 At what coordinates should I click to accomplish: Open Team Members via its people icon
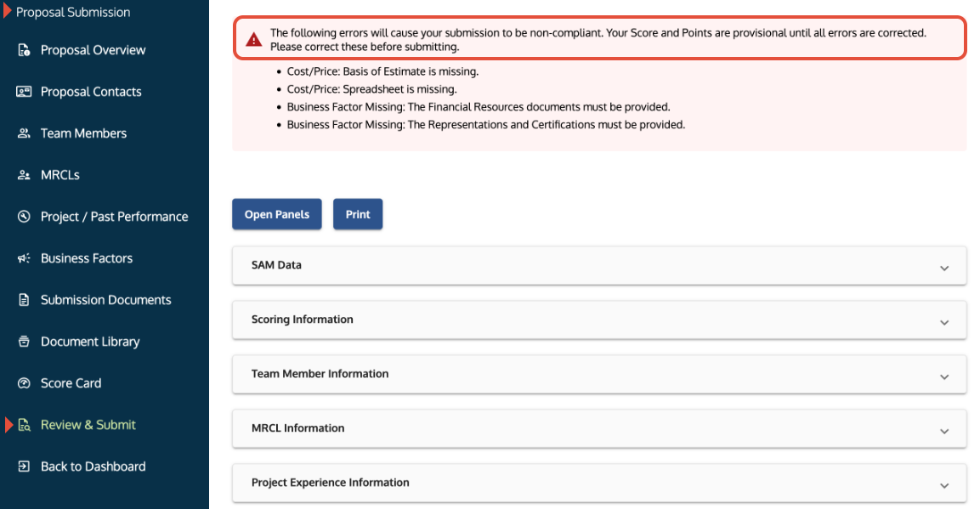click(21, 133)
